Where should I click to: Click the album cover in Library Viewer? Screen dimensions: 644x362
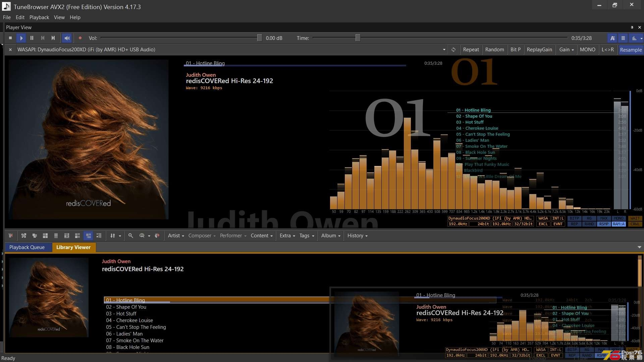49,297
